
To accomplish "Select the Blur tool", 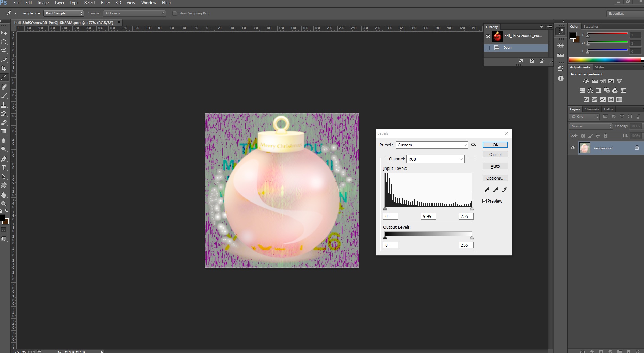I will click(4, 140).
